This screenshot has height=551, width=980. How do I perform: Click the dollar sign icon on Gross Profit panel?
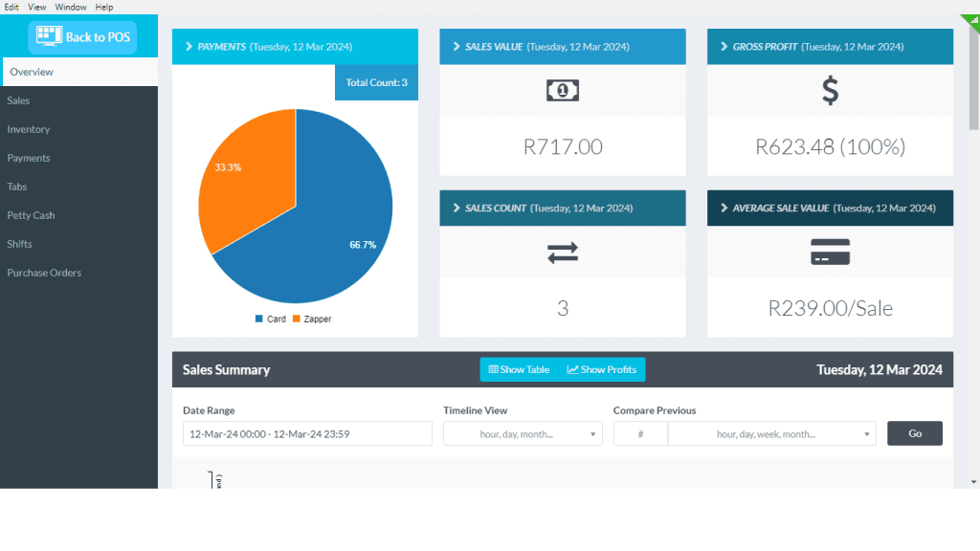829,92
